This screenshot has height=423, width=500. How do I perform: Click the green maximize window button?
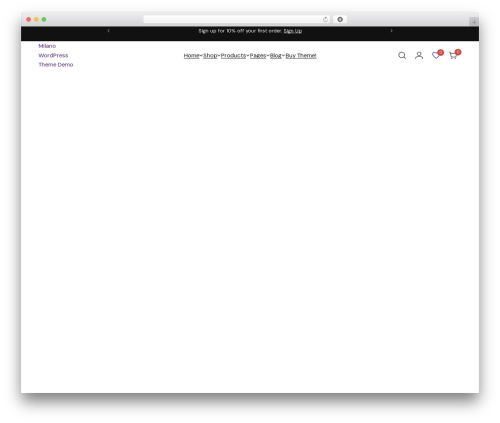(x=44, y=19)
